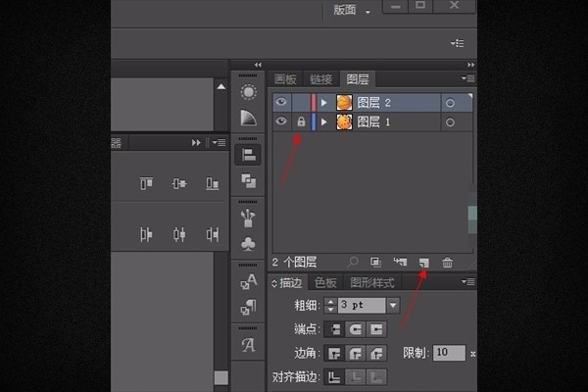Click horizontal distribute center icon
The width and height of the screenshot is (588, 392).
point(179,234)
